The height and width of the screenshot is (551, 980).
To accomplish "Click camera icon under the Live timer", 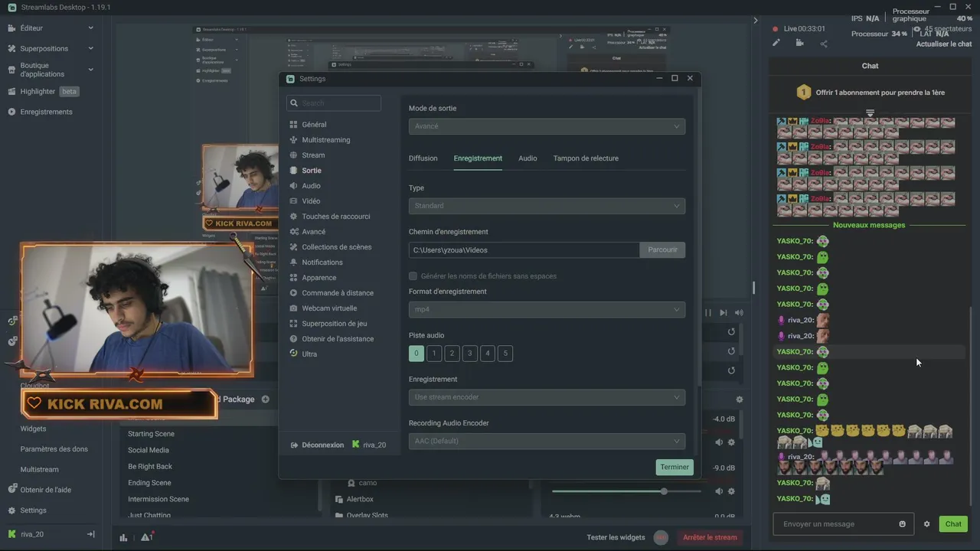I will (799, 43).
